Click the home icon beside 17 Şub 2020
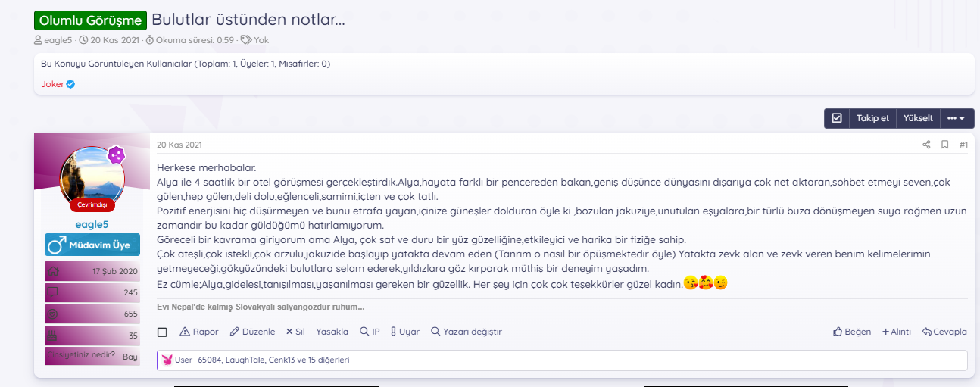 pos(52,271)
